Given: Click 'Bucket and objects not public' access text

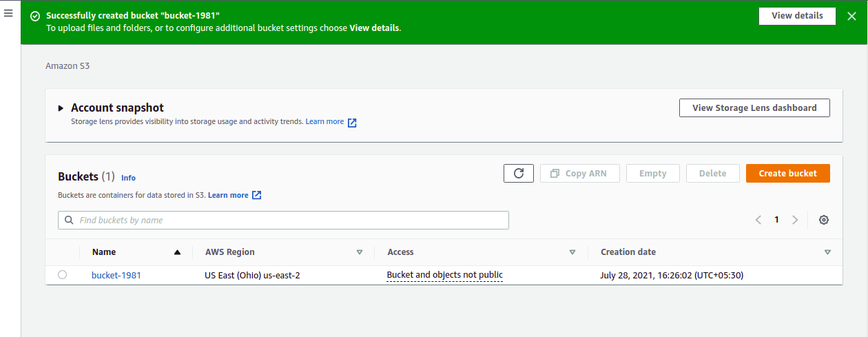Looking at the screenshot, I should coord(445,275).
